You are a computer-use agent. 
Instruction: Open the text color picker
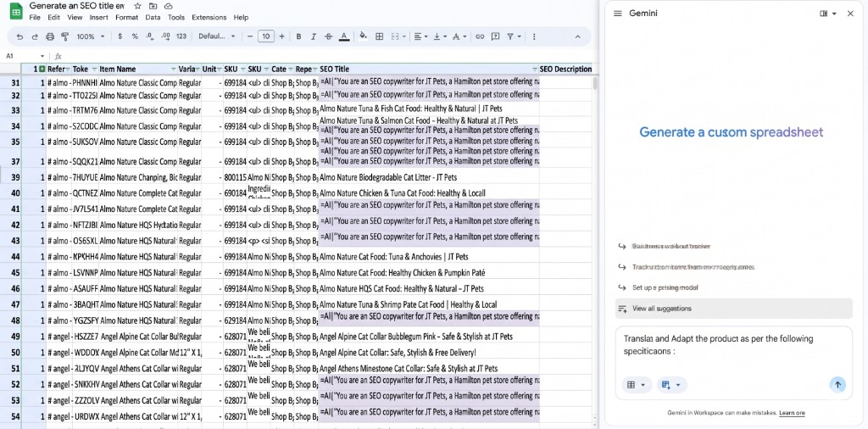pos(344,36)
